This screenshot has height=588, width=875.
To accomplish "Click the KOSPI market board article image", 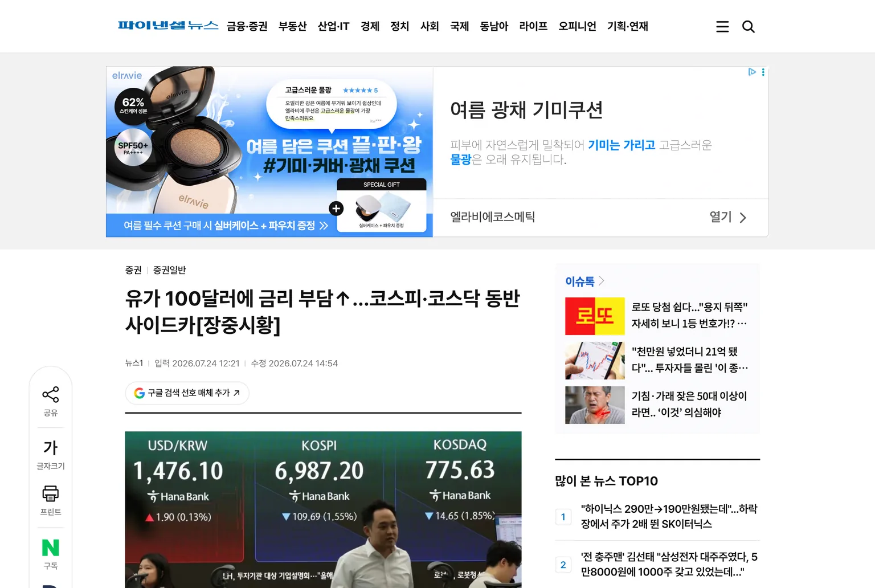I will [x=324, y=509].
